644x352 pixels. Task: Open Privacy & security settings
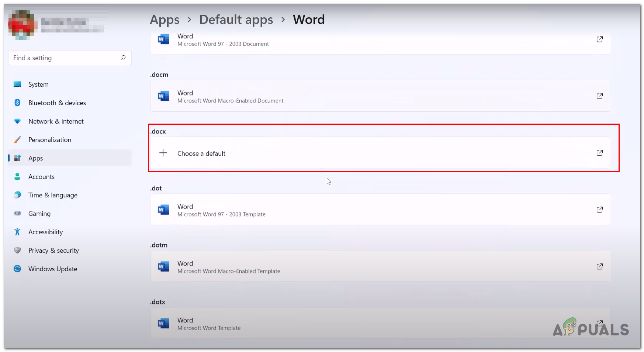[53, 251]
